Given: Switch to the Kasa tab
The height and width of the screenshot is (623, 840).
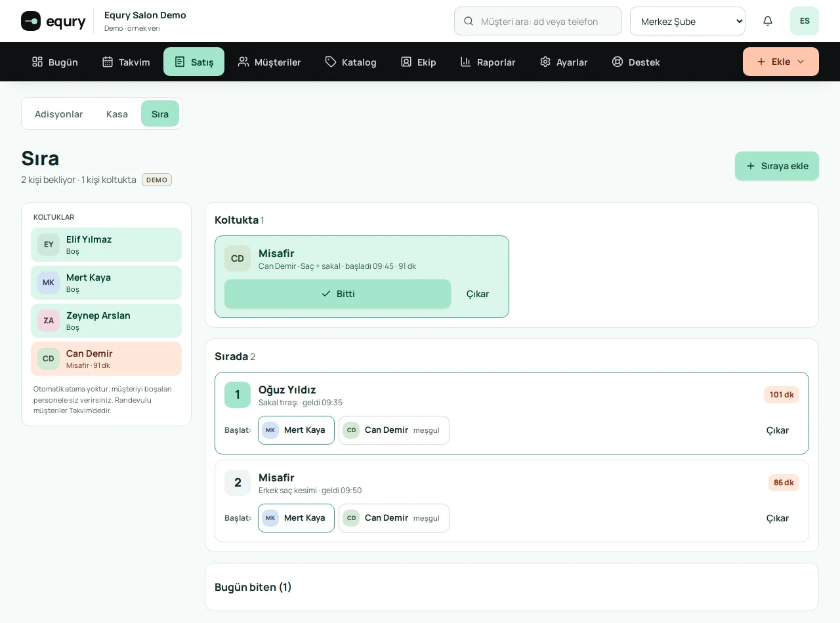Looking at the screenshot, I should (117, 113).
